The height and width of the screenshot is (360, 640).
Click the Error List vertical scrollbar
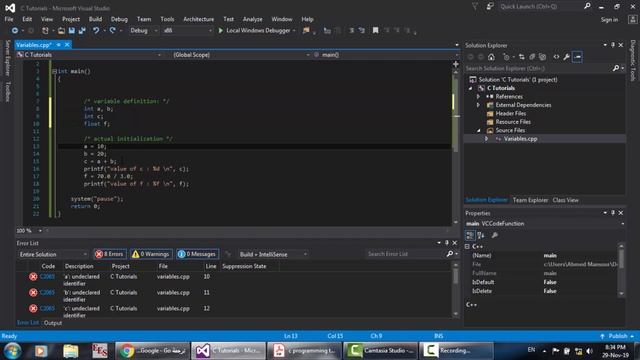pyautogui.click(x=456, y=289)
